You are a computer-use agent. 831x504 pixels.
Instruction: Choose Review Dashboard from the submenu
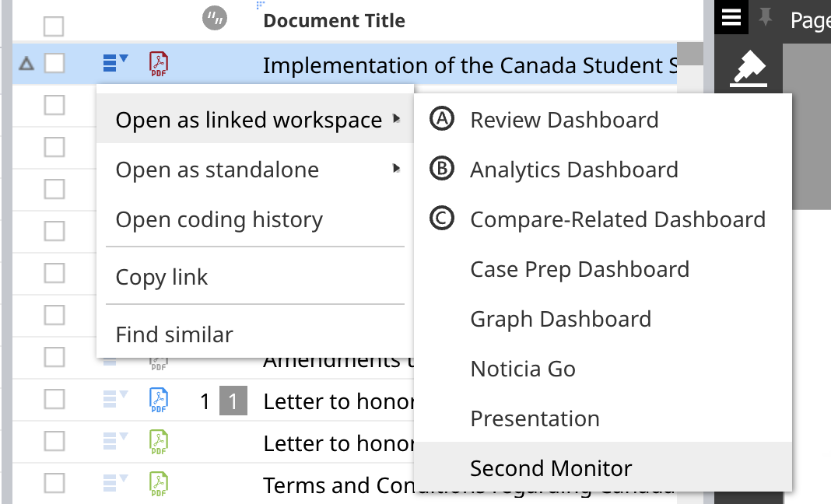564,120
